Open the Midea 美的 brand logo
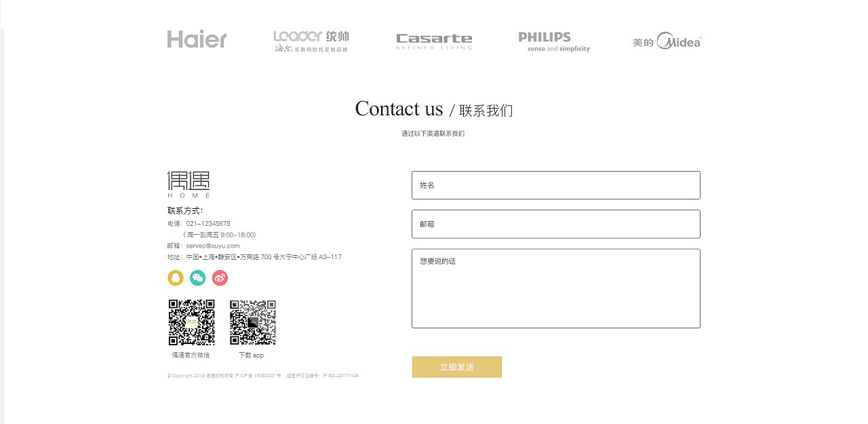Image resolution: width=868 pixels, height=424 pixels. (x=667, y=41)
